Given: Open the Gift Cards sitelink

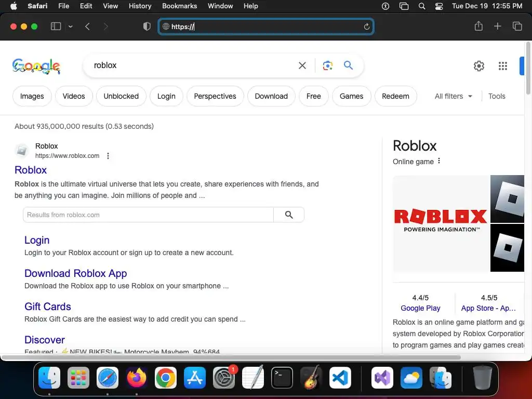Looking at the screenshot, I should (47, 307).
